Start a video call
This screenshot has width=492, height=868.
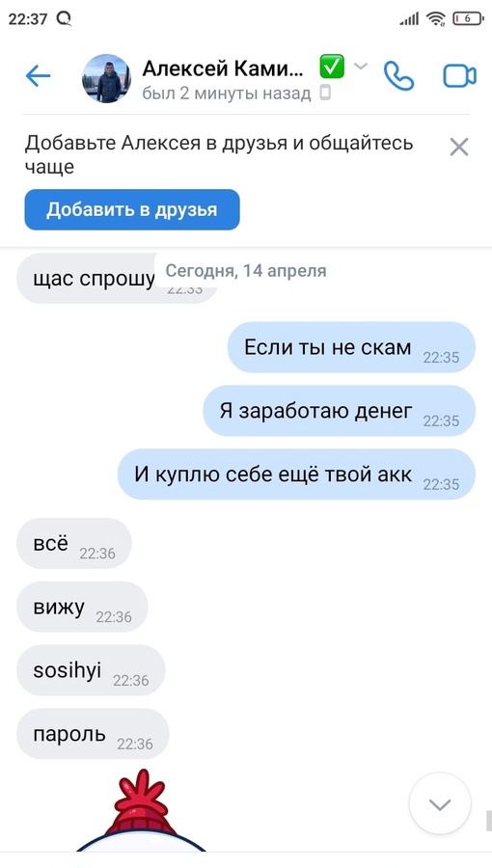point(459,76)
